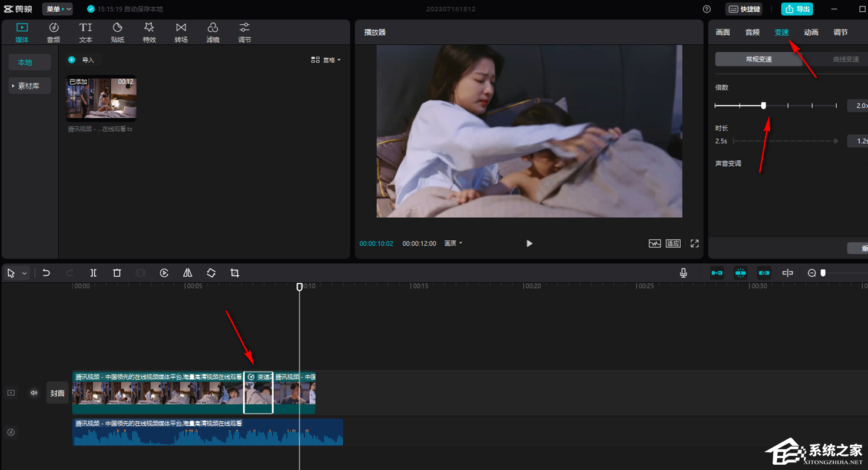Click the plus 导入 import icon
The height and width of the screenshot is (470, 868).
tap(72, 59)
